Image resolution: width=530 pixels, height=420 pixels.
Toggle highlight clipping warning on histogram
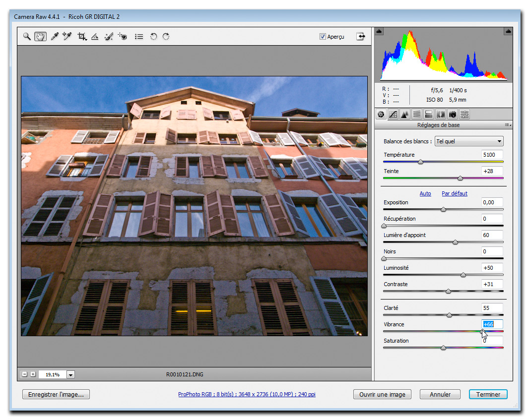pyautogui.click(x=508, y=31)
